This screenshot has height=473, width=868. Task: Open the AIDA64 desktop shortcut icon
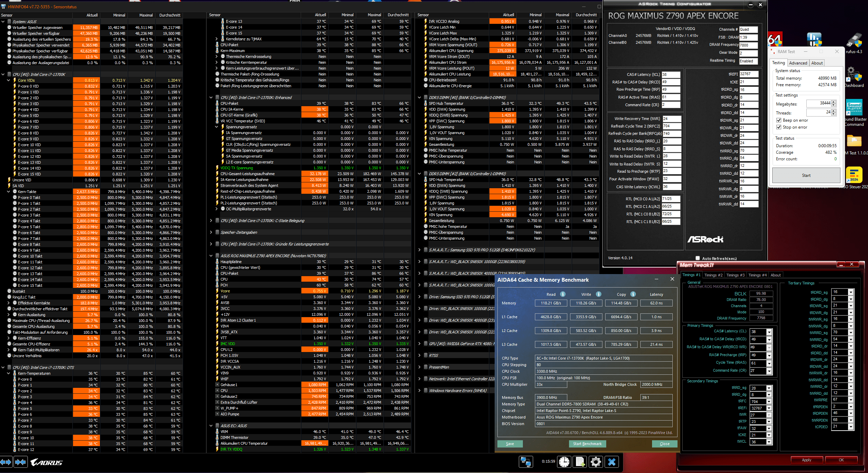[775, 40]
